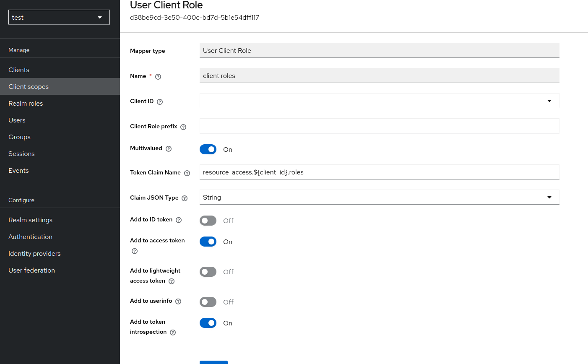Open Token Claim Name help tooltip
This screenshot has width=588, height=364.
(x=187, y=173)
